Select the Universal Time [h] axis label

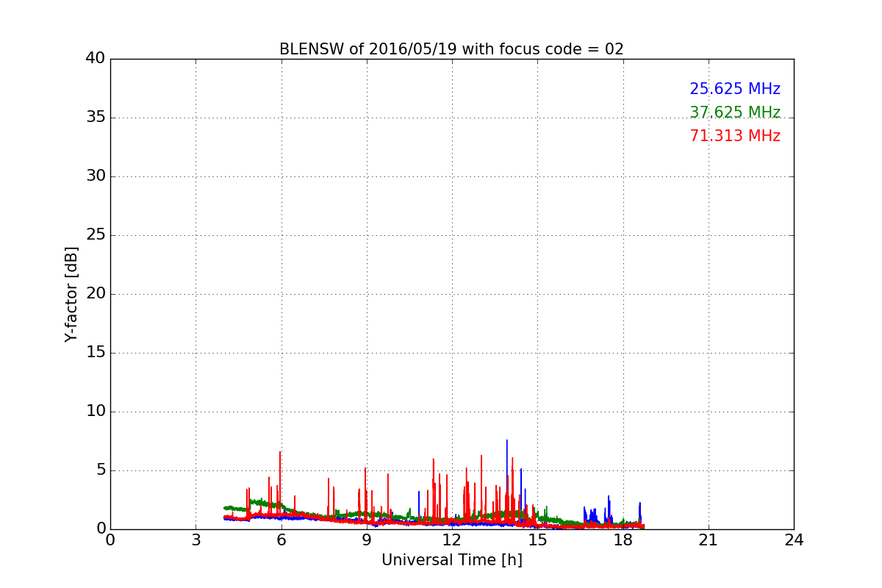pyautogui.click(x=451, y=560)
